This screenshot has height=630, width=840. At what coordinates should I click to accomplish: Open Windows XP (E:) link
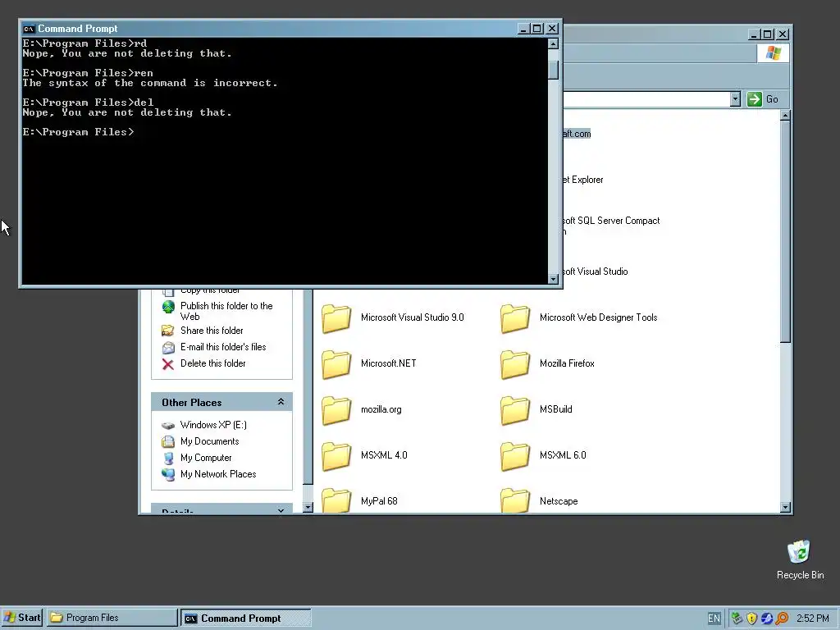click(213, 425)
